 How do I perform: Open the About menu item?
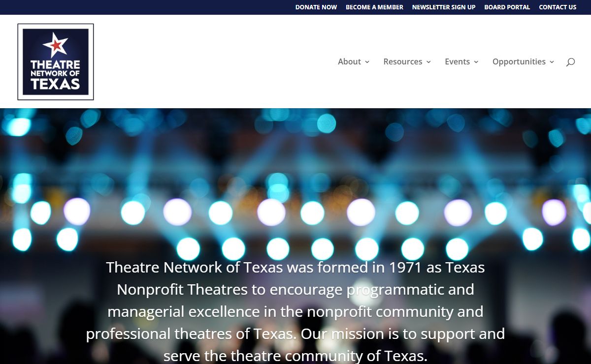349,61
